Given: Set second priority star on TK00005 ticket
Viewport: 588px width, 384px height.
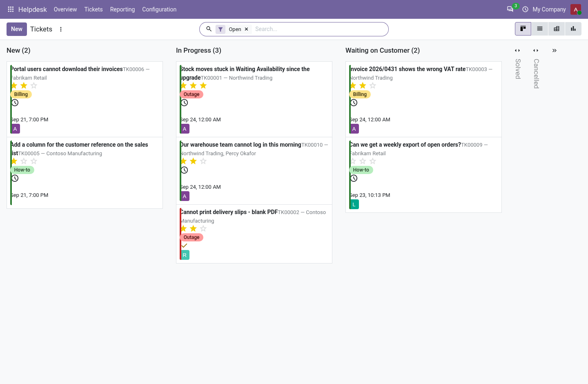Looking at the screenshot, I should pos(24,161).
